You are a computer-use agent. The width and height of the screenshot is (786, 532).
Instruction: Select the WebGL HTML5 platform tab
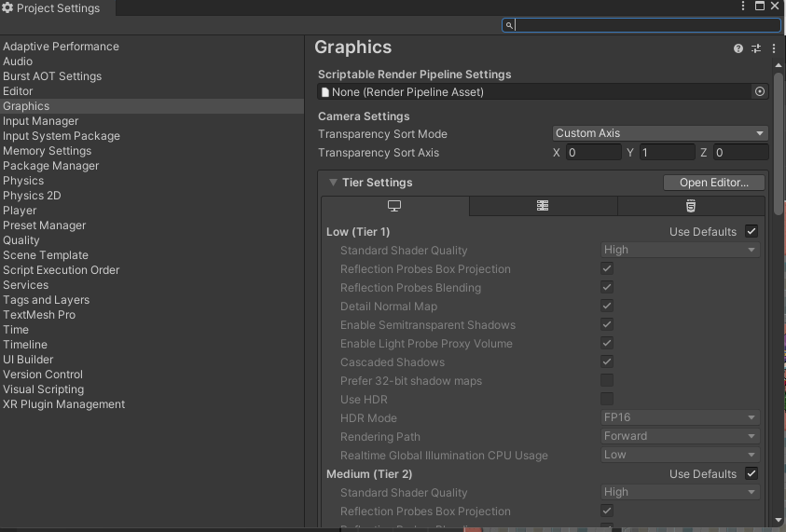[690, 206]
